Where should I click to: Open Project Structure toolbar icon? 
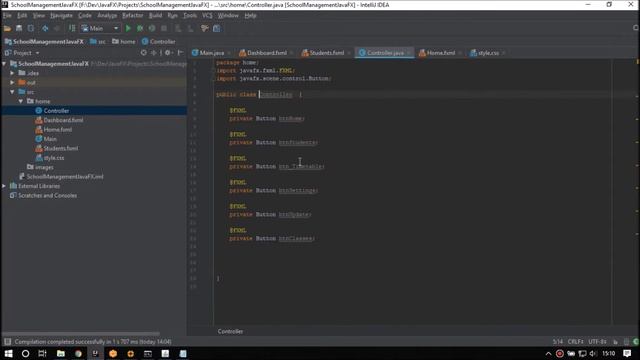[x=217, y=28]
